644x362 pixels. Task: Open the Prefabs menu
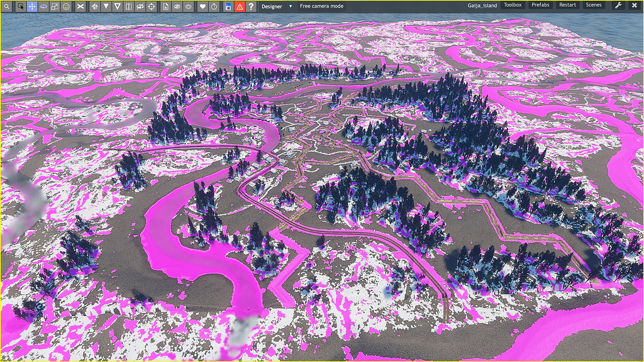pos(540,5)
